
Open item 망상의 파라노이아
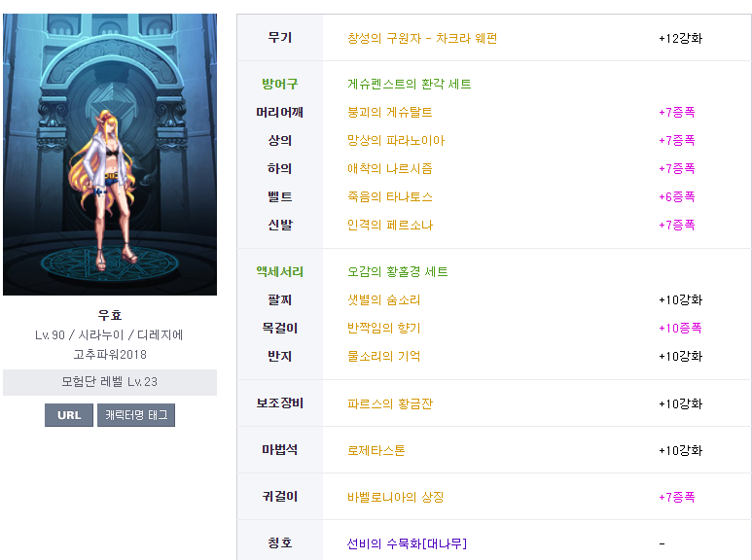pos(396,140)
